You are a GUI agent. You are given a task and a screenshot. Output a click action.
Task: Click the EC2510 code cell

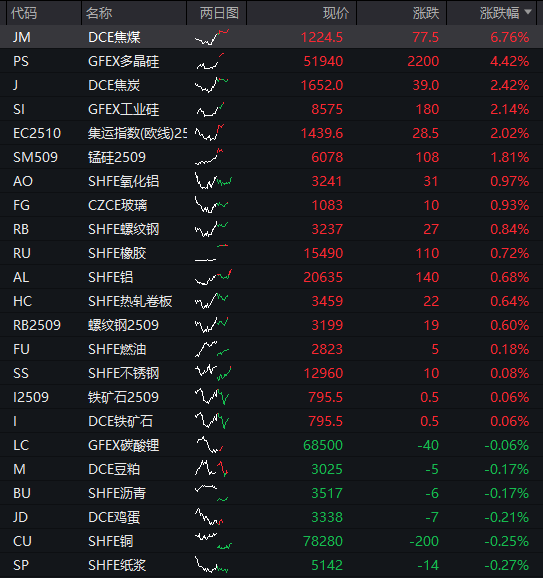click(37, 133)
